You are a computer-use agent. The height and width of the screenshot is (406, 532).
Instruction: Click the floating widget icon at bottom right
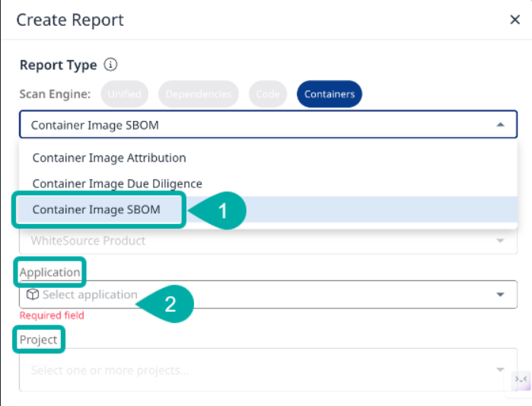[521, 379]
